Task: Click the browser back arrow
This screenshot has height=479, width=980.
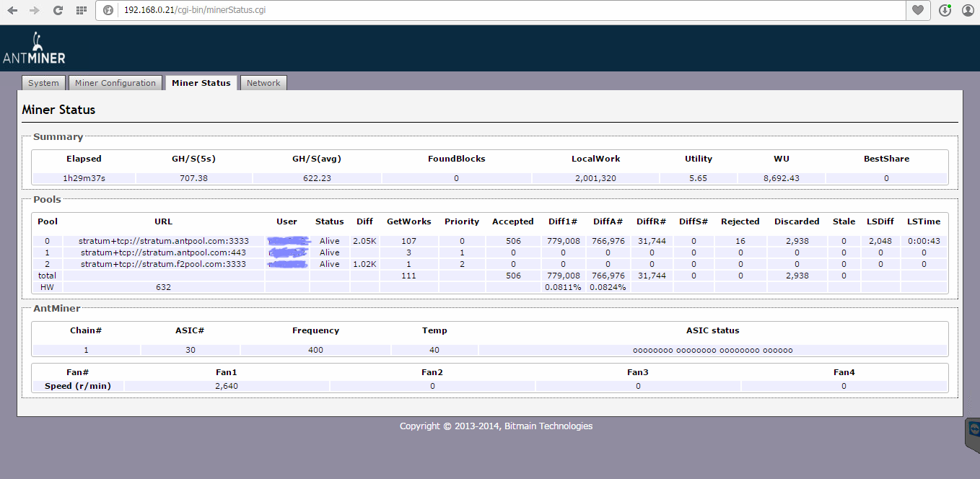Action: 12,11
